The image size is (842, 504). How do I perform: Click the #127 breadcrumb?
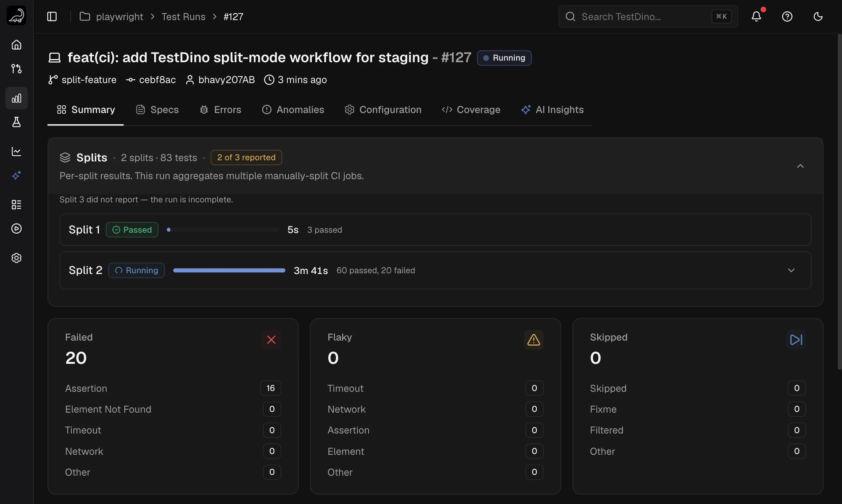pos(234,17)
